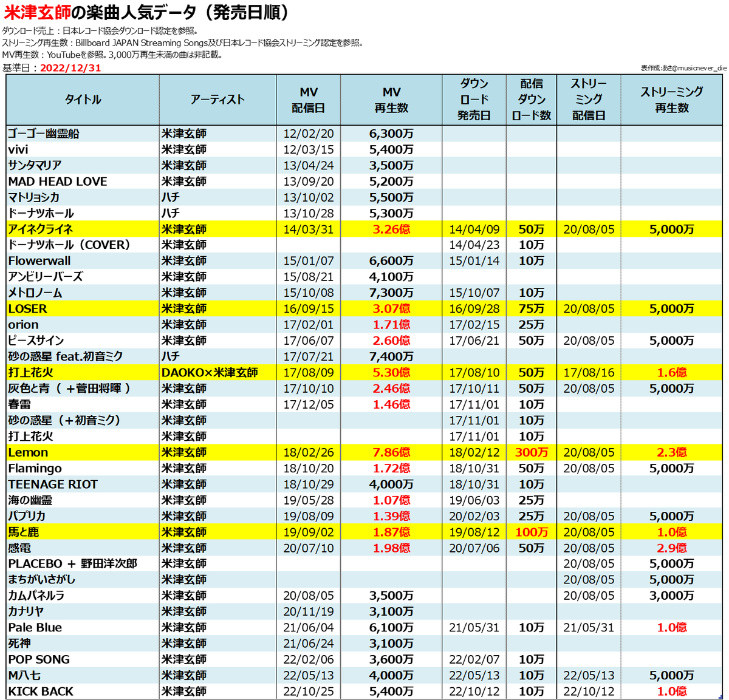Screen dimensions: 729x700
Task: Select the highlighted LOSER row
Action: pyautogui.click(x=27, y=308)
